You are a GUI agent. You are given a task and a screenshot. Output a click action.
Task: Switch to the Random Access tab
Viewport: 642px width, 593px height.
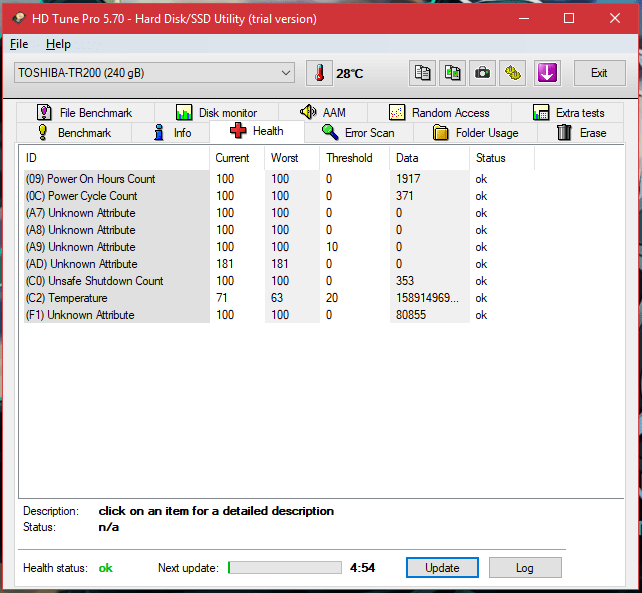[439, 113]
